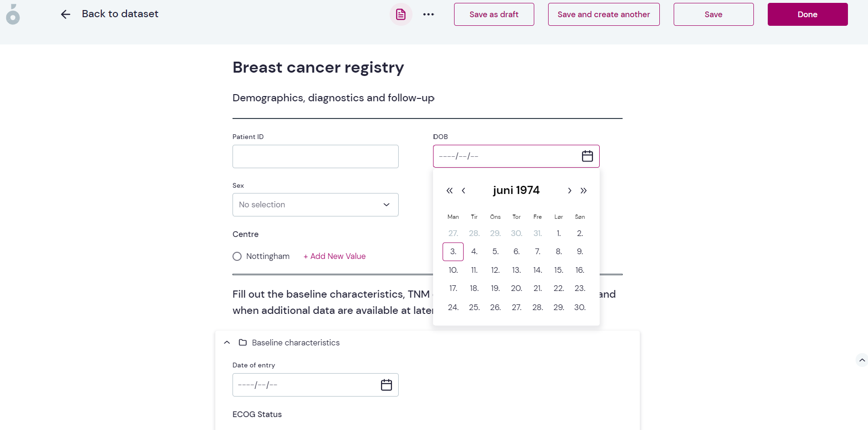Go to previous year with double-left arrow
The image size is (868, 430).
coord(449,191)
